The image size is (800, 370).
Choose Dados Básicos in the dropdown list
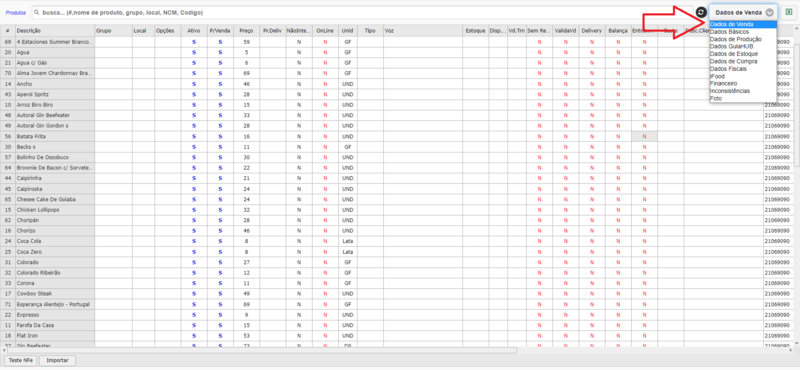743,32
